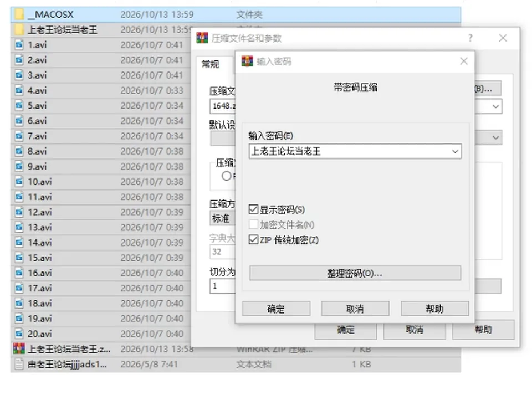Image resolution: width=532 pixels, height=400 pixels.
Task: Select the 12.avi file name
Action: (40, 212)
